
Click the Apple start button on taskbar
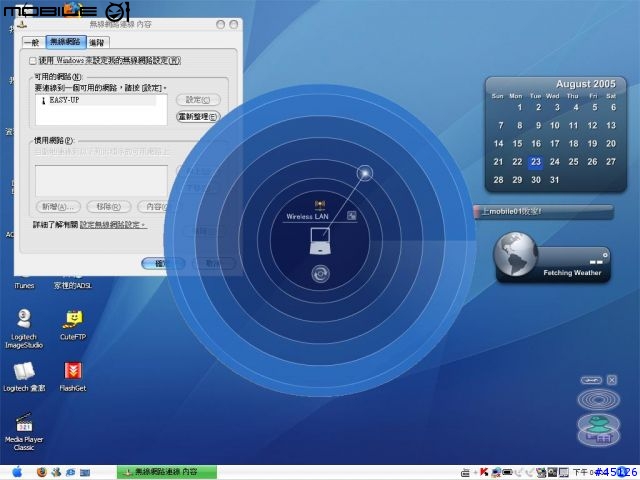(17, 472)
